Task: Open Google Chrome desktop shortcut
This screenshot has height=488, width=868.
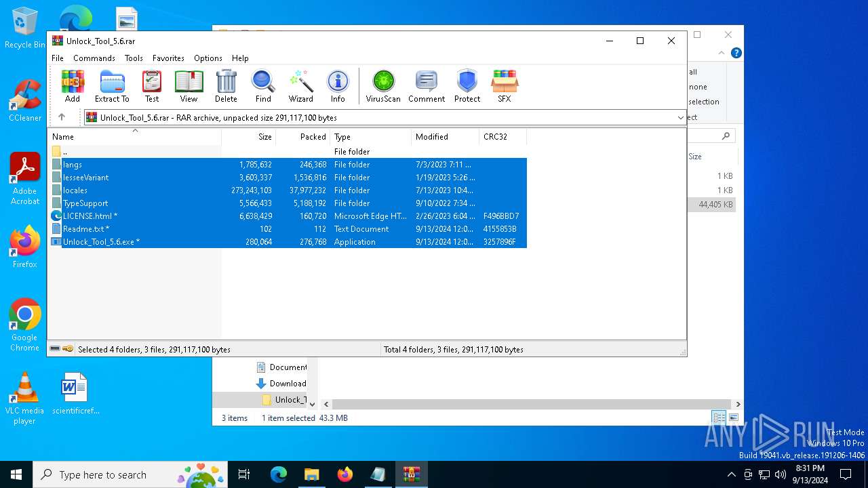Action: click(x=25, y=325)
